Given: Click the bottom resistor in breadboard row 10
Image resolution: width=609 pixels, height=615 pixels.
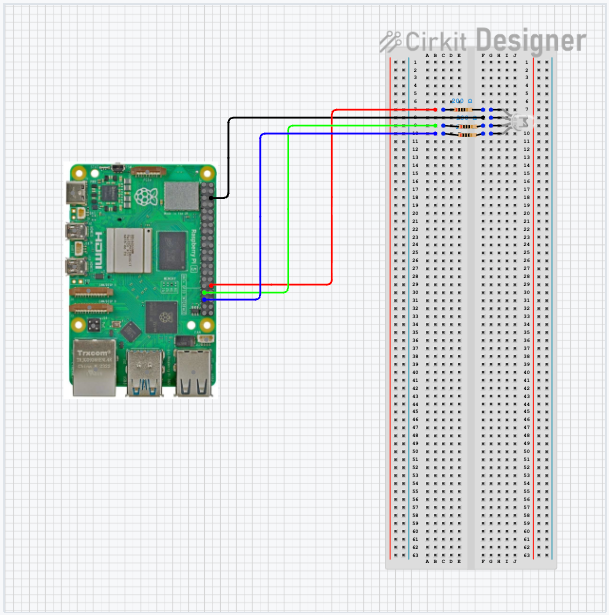Looking at the screenshot, I should 467,134.
